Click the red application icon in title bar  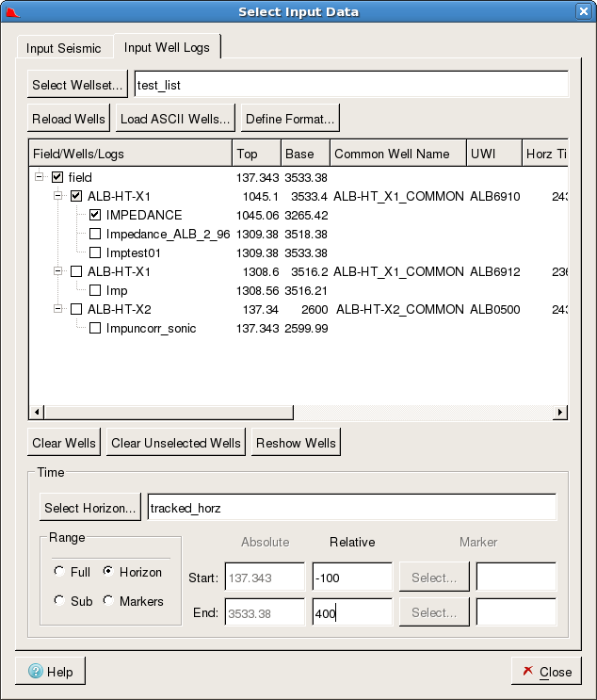(12, 11)
